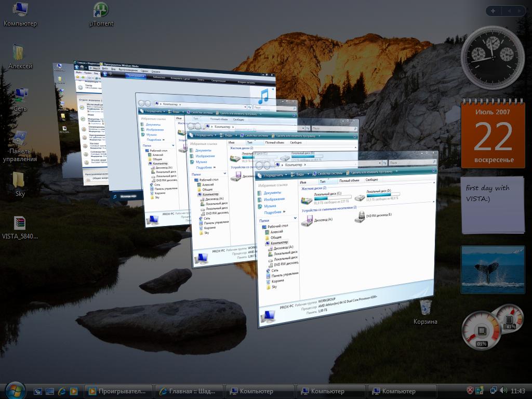Click Forward arrow in the front Компьютер window
Screen dimensions: 532x399
268,165
